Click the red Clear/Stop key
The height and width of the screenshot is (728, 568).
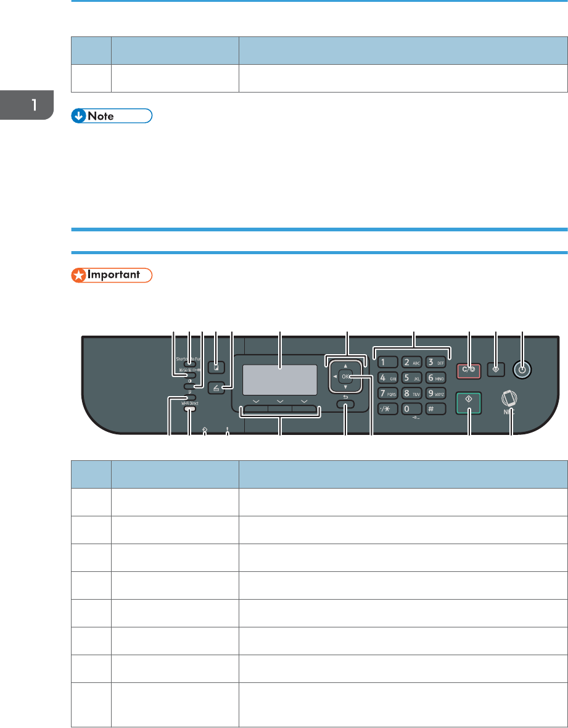click(x=469, y=371)
